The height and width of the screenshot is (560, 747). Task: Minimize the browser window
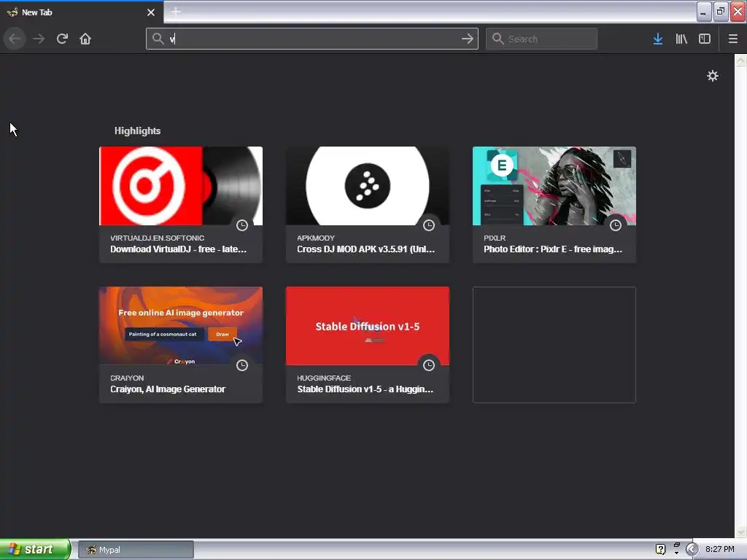point(704,12)
